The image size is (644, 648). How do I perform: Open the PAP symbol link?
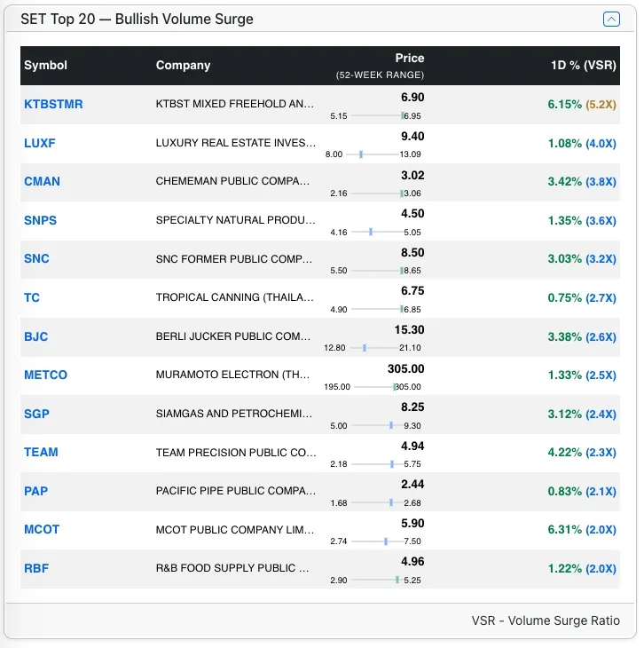tap(36, 491)
